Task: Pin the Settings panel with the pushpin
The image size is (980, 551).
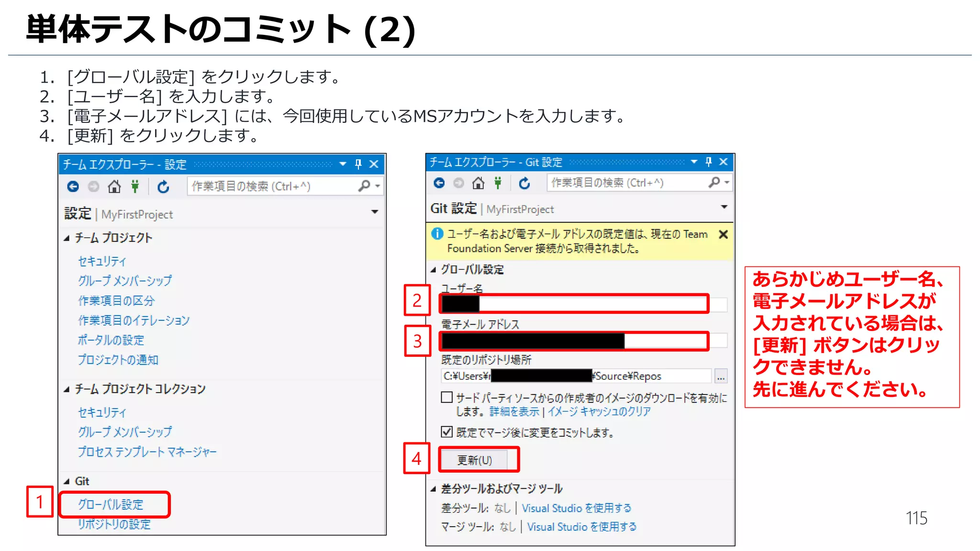Action: 358,164
